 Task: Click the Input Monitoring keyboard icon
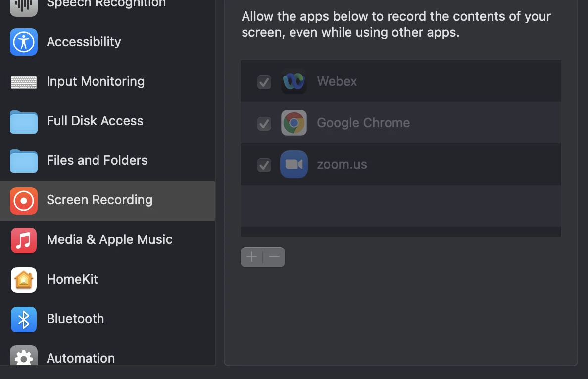(x=24, y=82)
